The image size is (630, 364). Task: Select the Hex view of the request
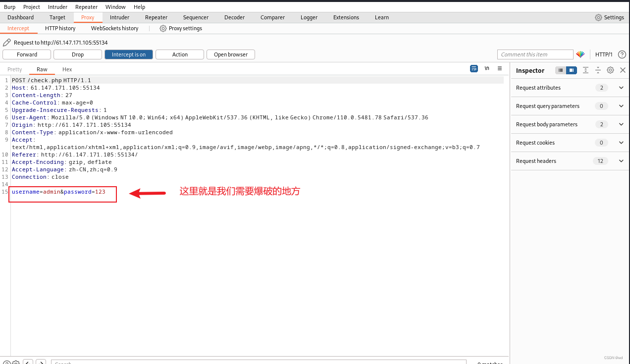coord(66,69)
